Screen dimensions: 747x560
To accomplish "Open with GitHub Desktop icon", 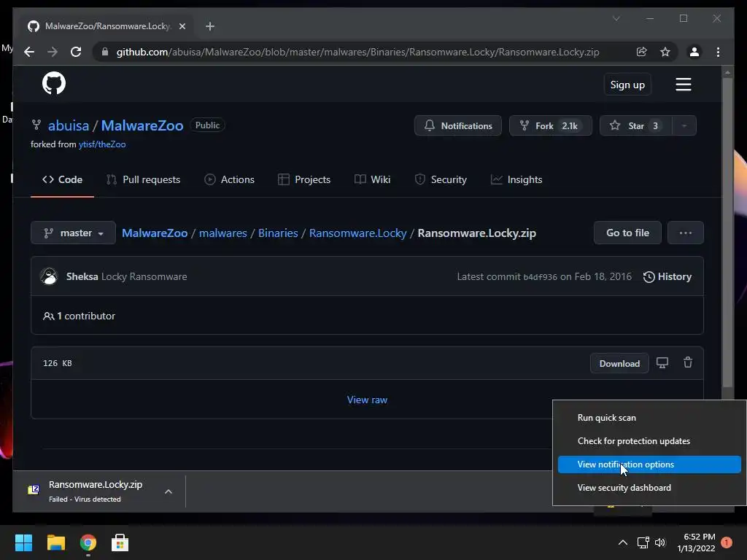I will point(662,363).
